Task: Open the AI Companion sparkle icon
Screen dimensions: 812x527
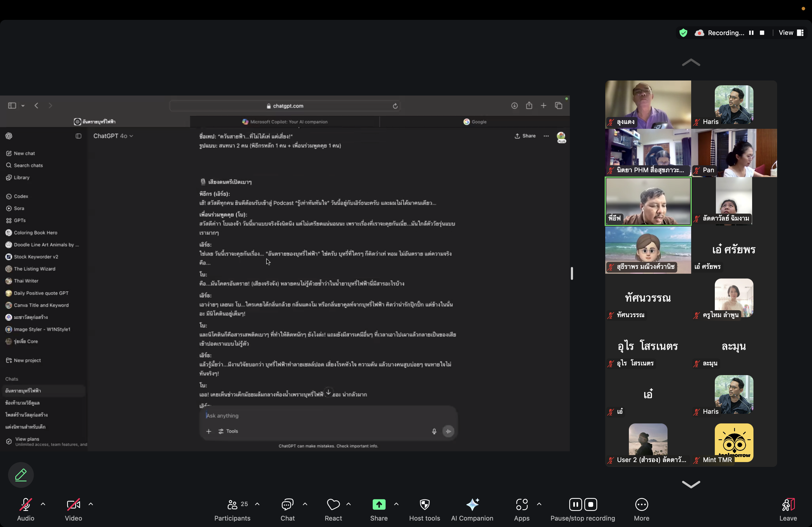Action: point(472,504)
